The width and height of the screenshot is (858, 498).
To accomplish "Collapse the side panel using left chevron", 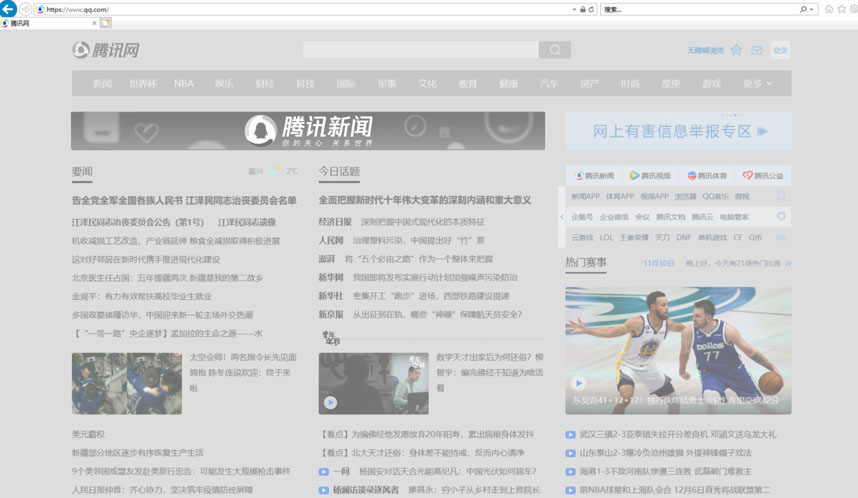I will pyautogui.click(x=562, y=216).
